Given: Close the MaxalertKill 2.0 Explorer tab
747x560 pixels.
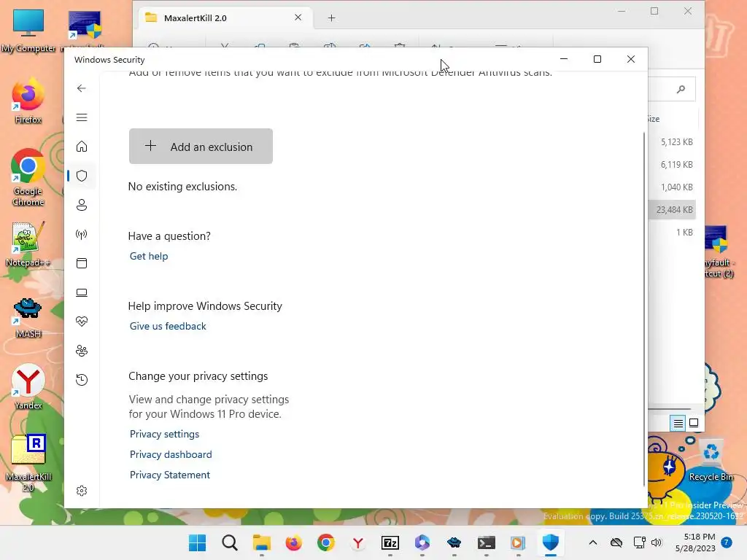Looking at the screenshot, I should point(298,17).
